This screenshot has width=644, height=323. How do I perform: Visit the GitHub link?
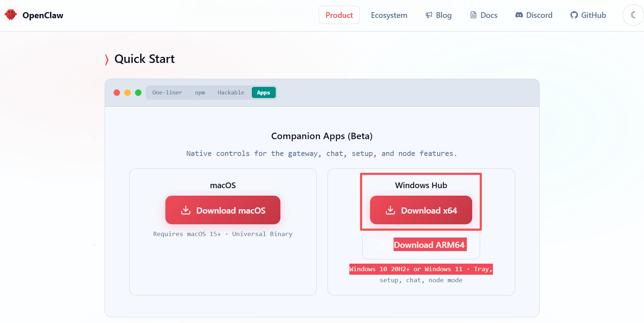(x=588, y=15)
